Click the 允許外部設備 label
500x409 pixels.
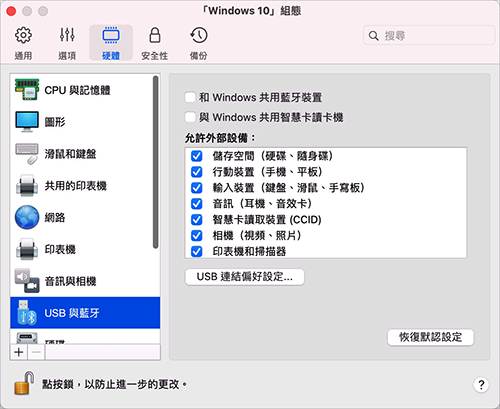click(220, 138)
